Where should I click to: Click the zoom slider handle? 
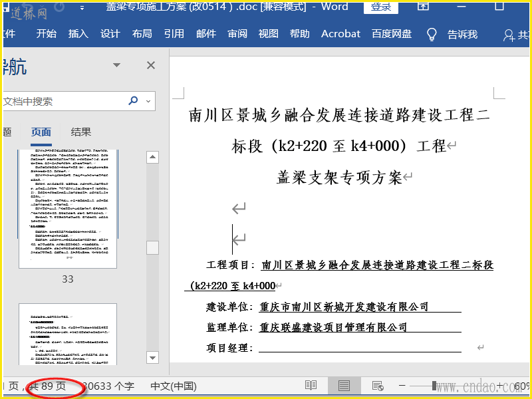[x=434, y=386]
